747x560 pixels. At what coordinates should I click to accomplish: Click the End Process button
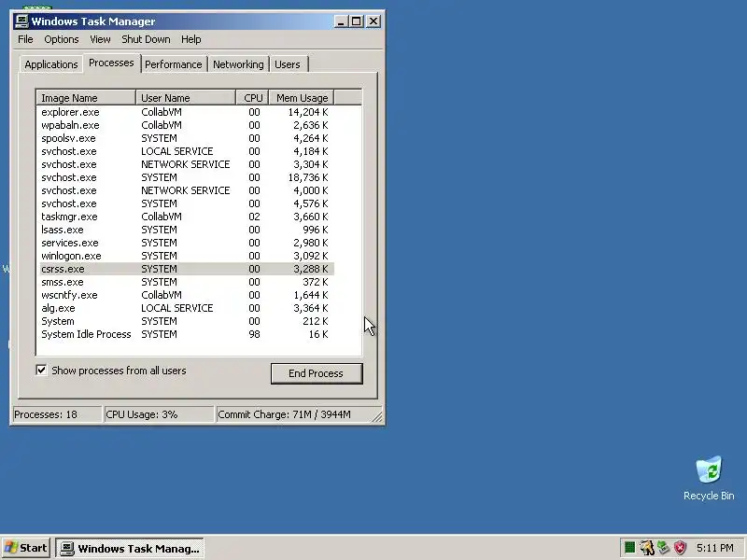click(x=317, y=373)
